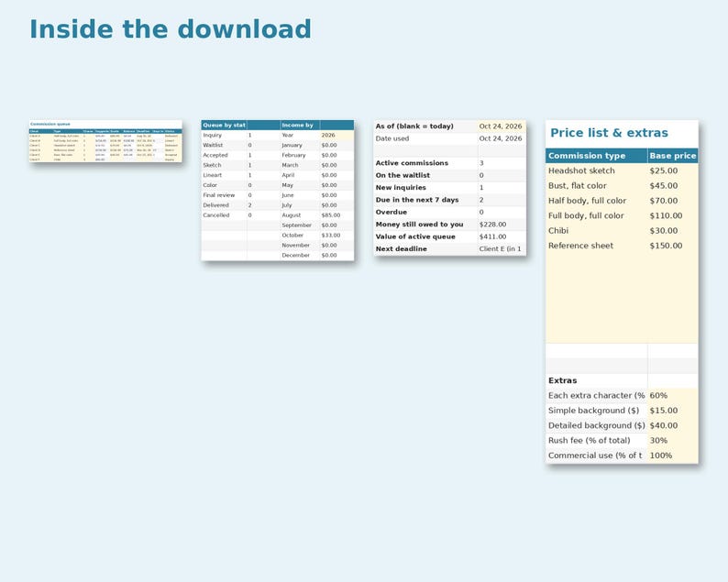Select the 'Detailed background ($)' label

pyautogui.click(x=597, y=425)
